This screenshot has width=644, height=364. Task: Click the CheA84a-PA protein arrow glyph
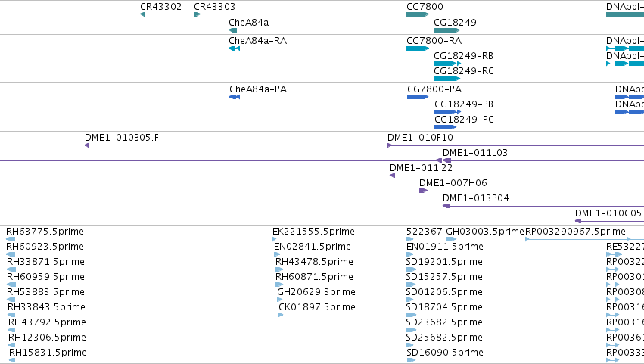point(235,97)
